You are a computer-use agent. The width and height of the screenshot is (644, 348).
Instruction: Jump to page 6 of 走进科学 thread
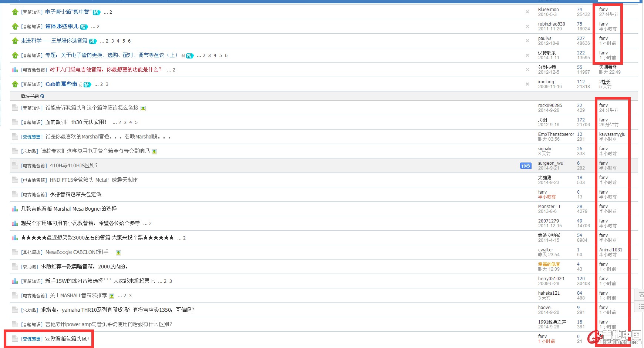129,41
